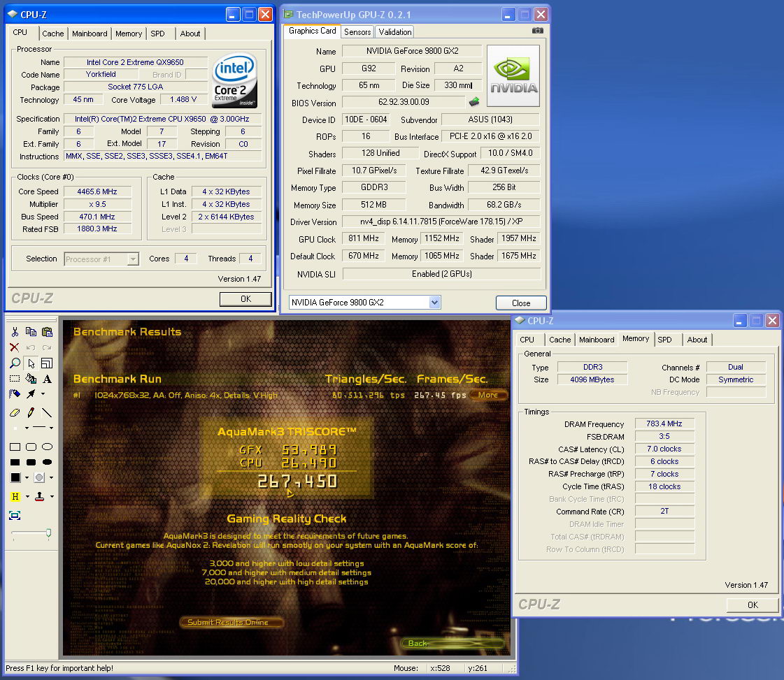Click the zoom slider in the editor toolbar
Viewport: 784px width, 680px height.
[x=31, y=533]
